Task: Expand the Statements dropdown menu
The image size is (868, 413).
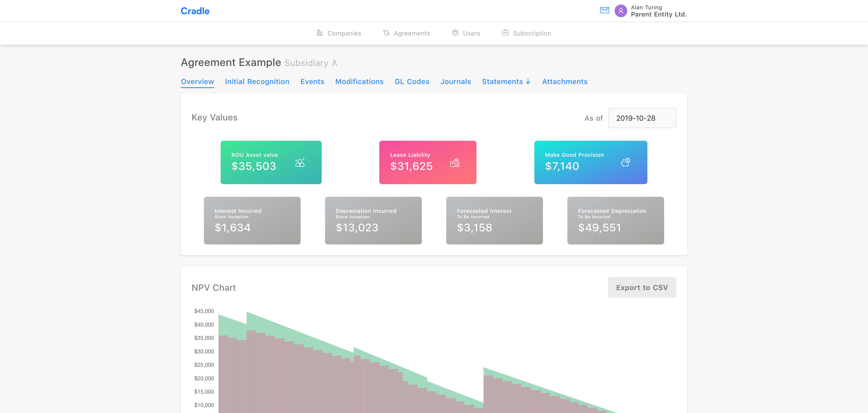Action: pyautogui.click(x=506, y=82)
